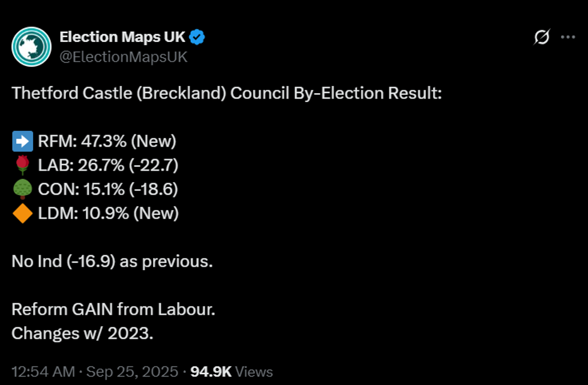Click the 94.9K Views count
Screen dimensions: 588x385
point(231,372)
